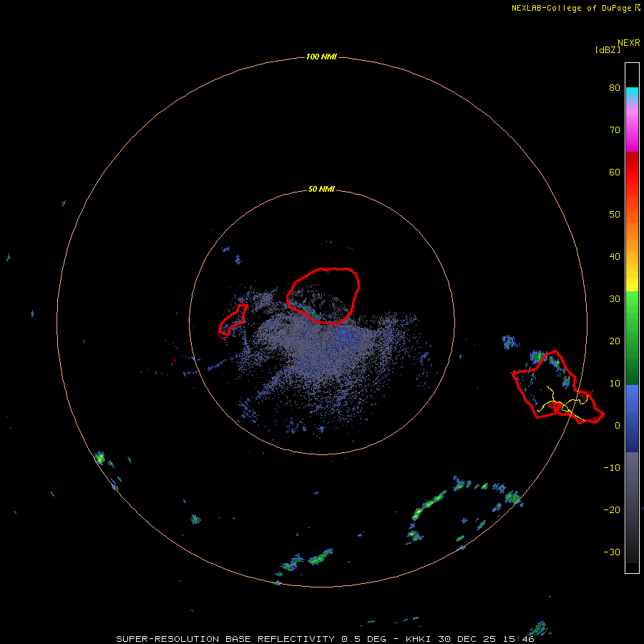The height and width of the screenshot is (644, 644).
Task: Click the green band of the color bar
Action: (632, 338)
